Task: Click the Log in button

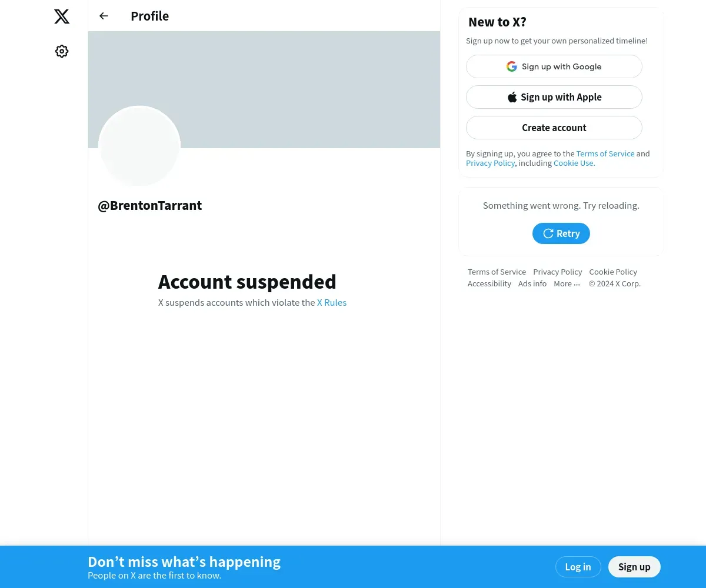Action: pyautogui.click(x=578, y=567)
